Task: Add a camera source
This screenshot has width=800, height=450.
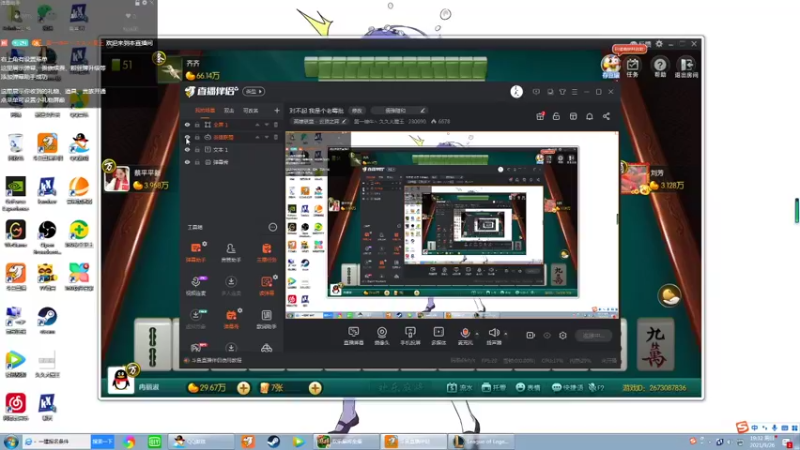Action: [x=382, y=336]
